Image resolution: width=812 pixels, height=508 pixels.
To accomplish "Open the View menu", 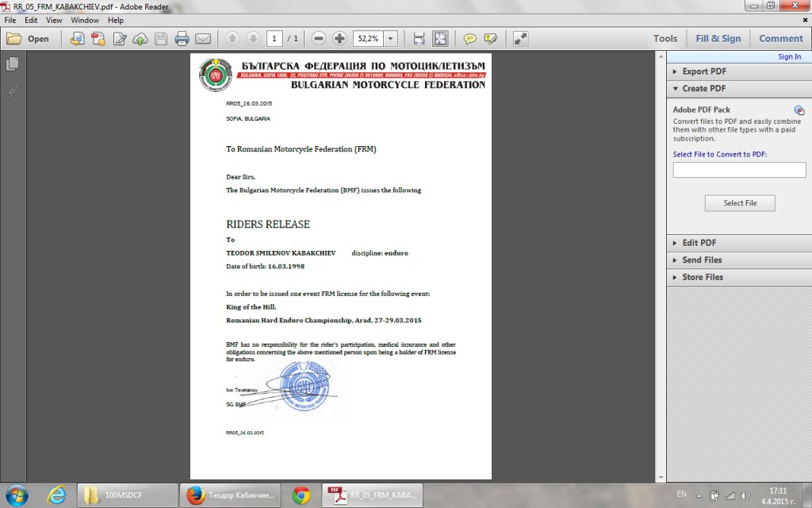I will point(54,20).
